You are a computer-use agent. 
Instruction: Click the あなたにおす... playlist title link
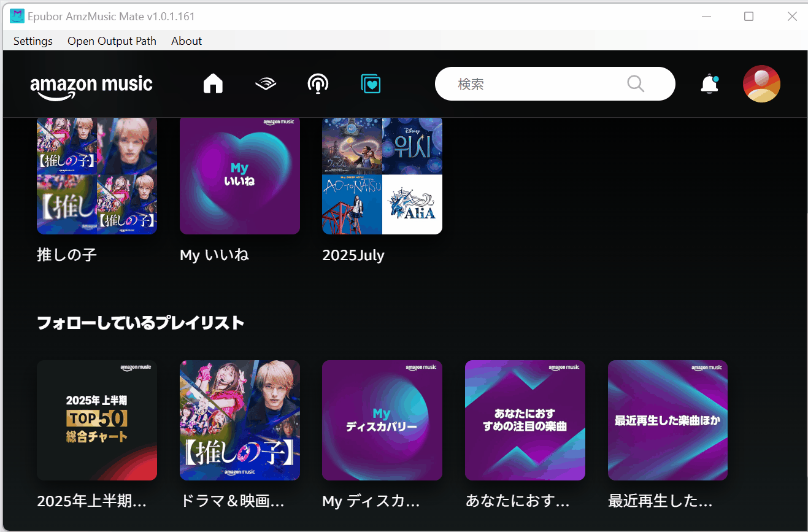517,501
